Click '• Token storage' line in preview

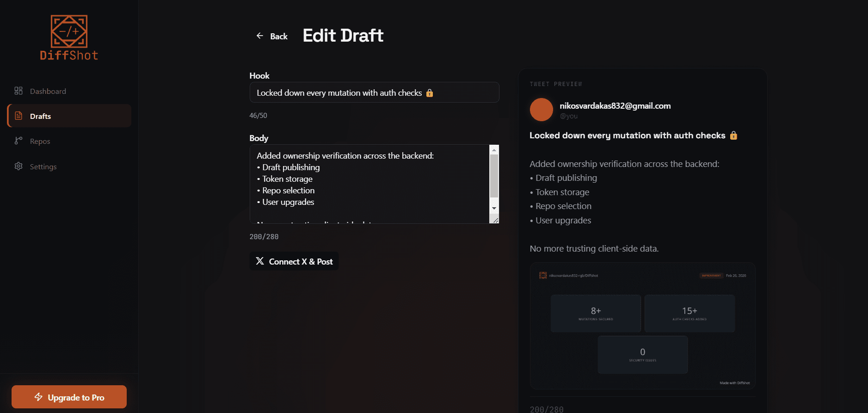coord(560,192)
